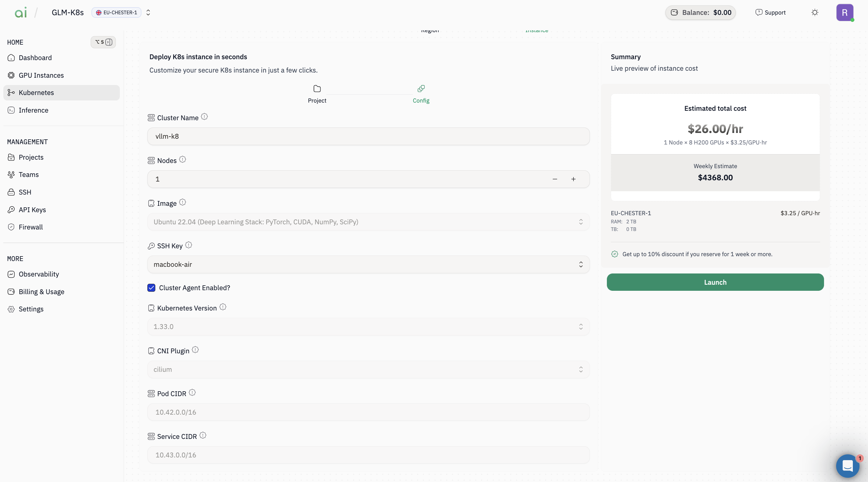Increase node count with plus button
Viewport: 868px width, 482px height.
(573, 179)
